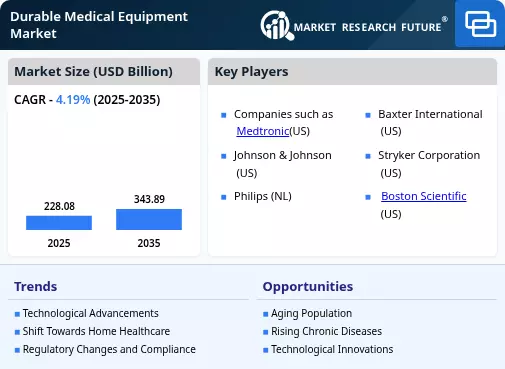Open the Boston Scientific link
Image resolution: width=505 pixels, height=369 pixels.
[x=424, y=196]
